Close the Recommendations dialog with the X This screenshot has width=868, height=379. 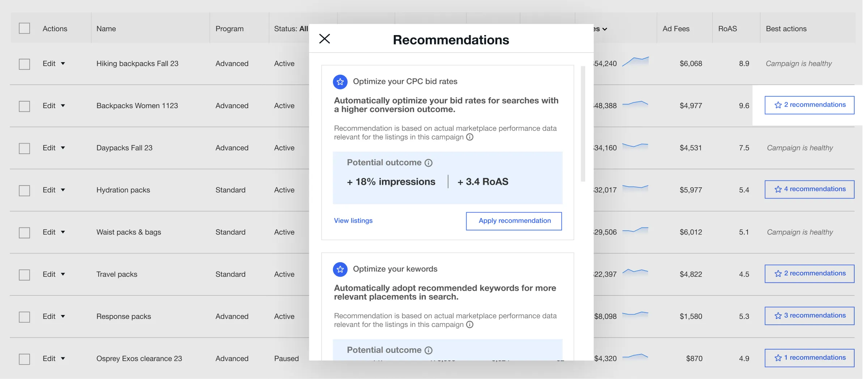pyautogui.click(x=324, y=39)
